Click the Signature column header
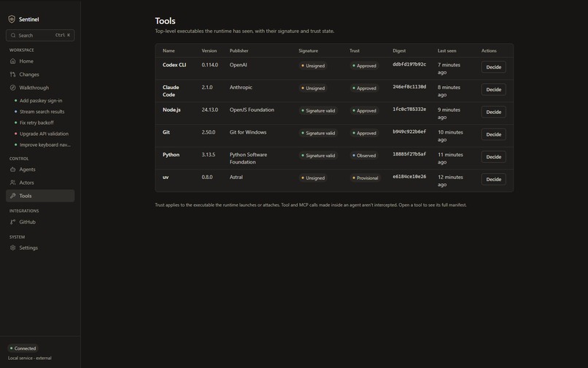 (309, 50)
